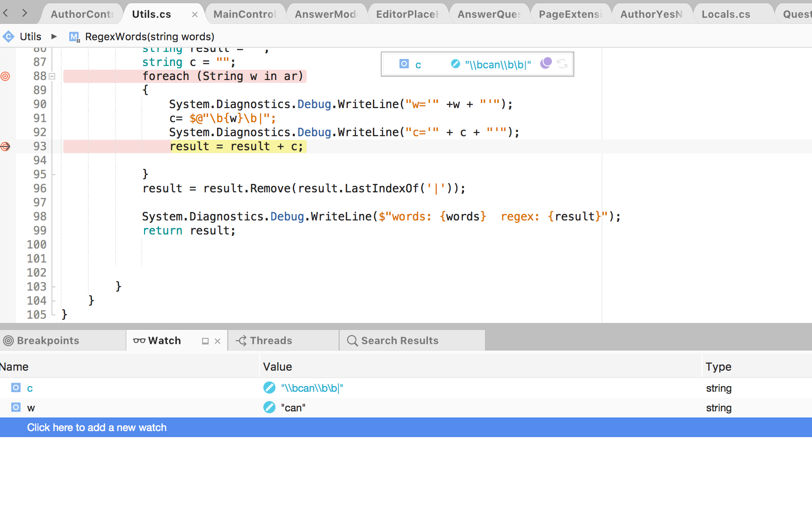Open the EditorPlaceh tab
812x512 pixels.
[407, 14]
